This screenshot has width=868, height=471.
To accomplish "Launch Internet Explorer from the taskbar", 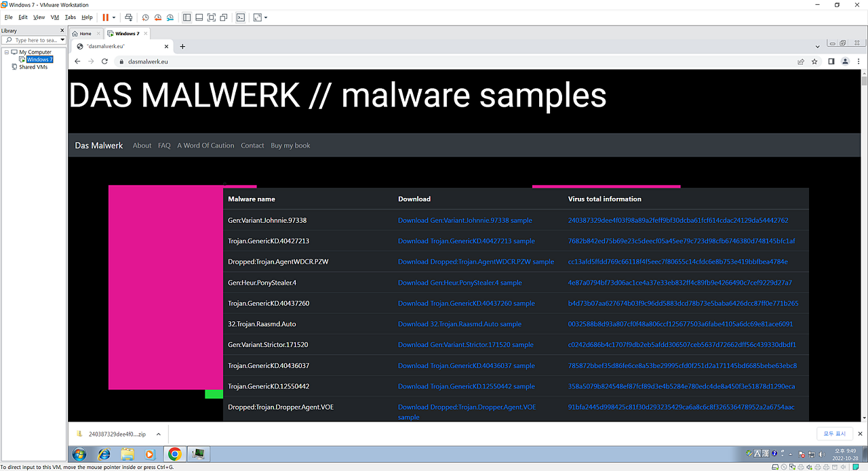I will click(x=104, y=454).
